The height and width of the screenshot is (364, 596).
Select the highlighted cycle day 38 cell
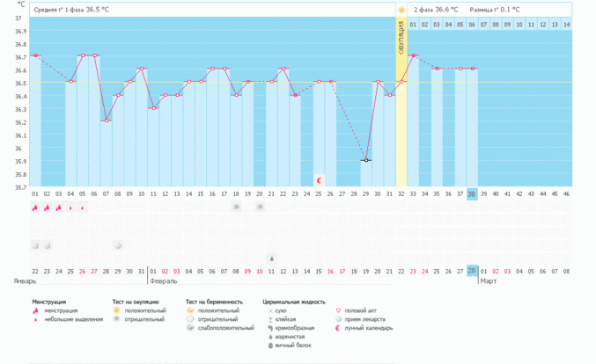(x=472, y=193)
